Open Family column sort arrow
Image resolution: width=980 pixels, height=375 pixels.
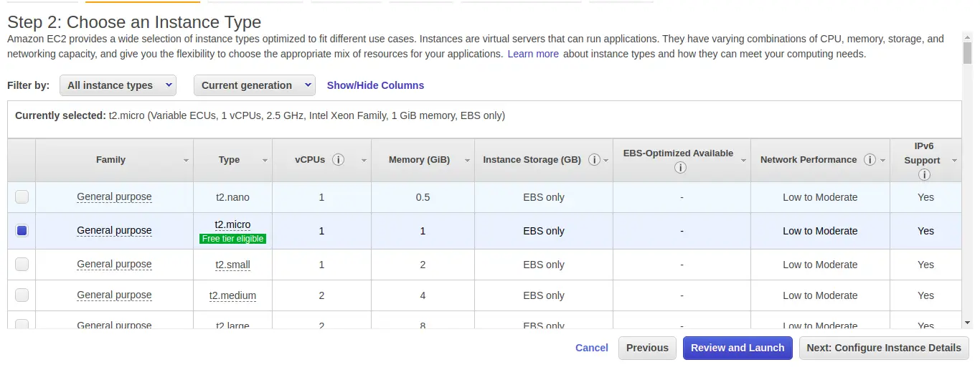coord(186,161)
